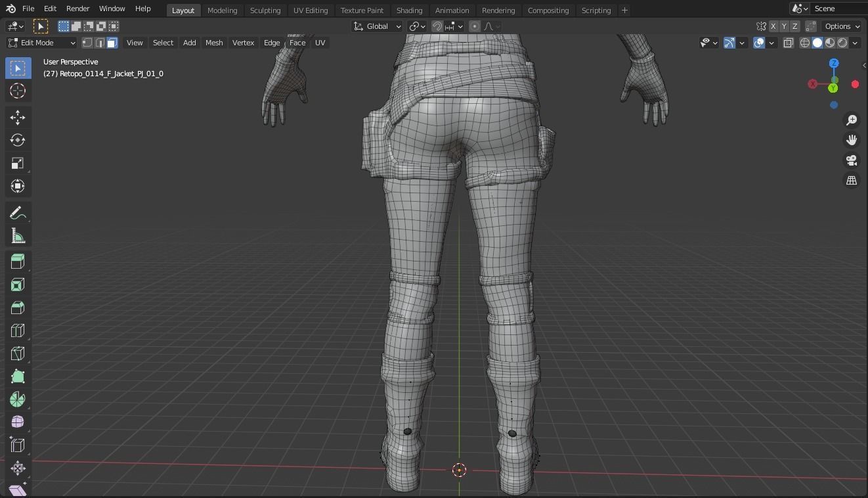Open the Mesh menu
The width and height of the screenshot is (868, 498).
tap(214, 43)
